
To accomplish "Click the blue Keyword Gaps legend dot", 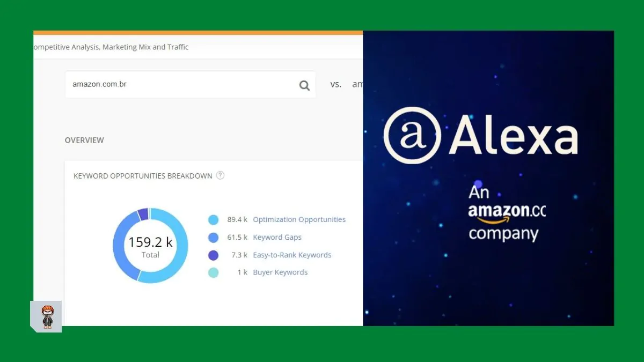I will click(x=213, y=238).
